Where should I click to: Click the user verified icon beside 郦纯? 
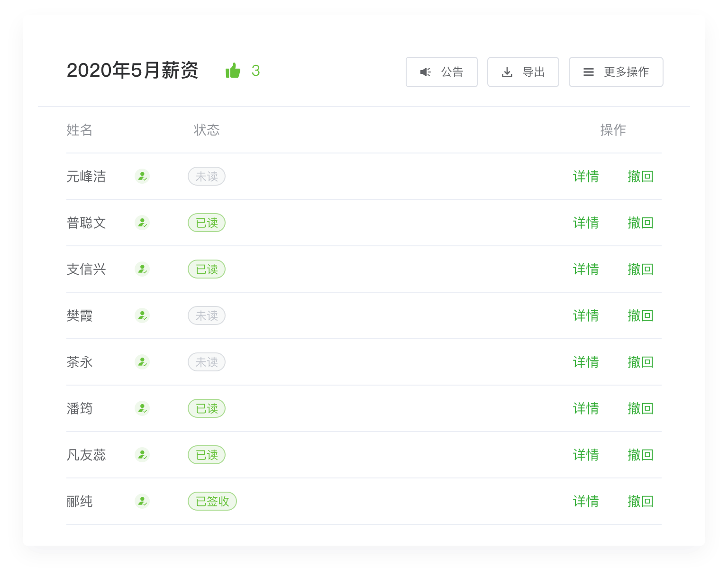coord(142,501)
